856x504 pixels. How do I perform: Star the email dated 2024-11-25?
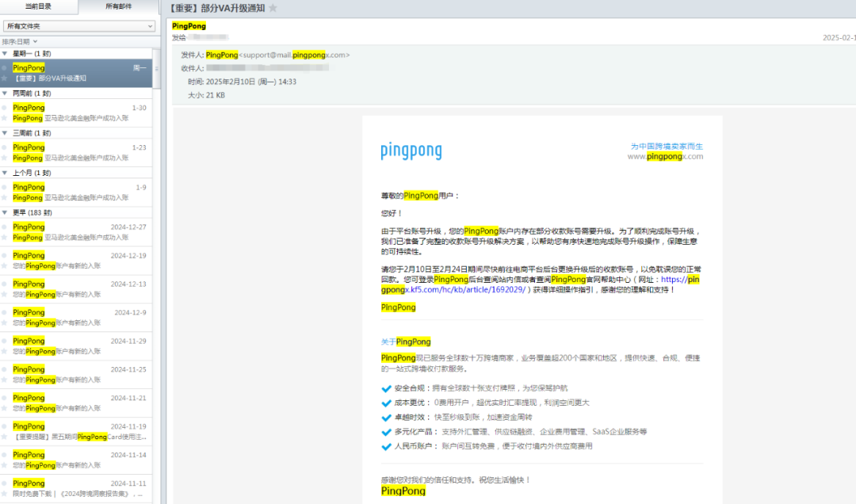point(5,380)
